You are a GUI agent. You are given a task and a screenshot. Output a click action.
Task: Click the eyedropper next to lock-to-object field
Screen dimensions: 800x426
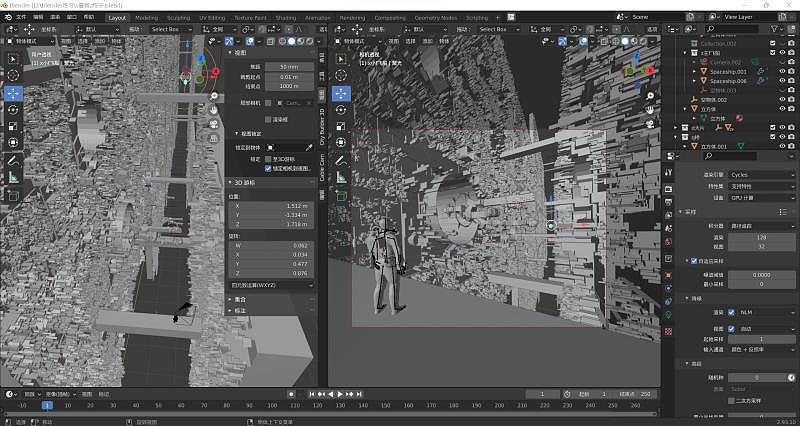(308, 147)
